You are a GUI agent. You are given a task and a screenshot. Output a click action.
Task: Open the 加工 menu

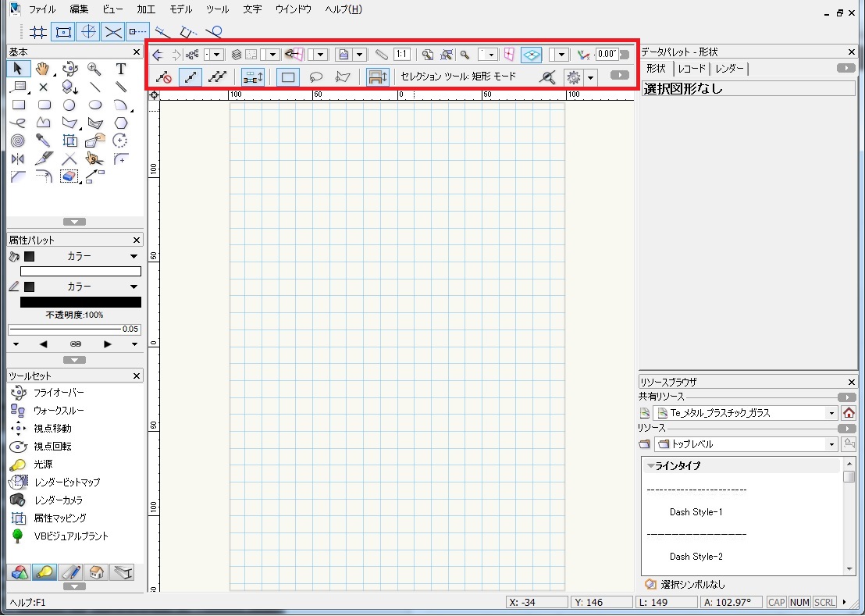pos(146,9)
